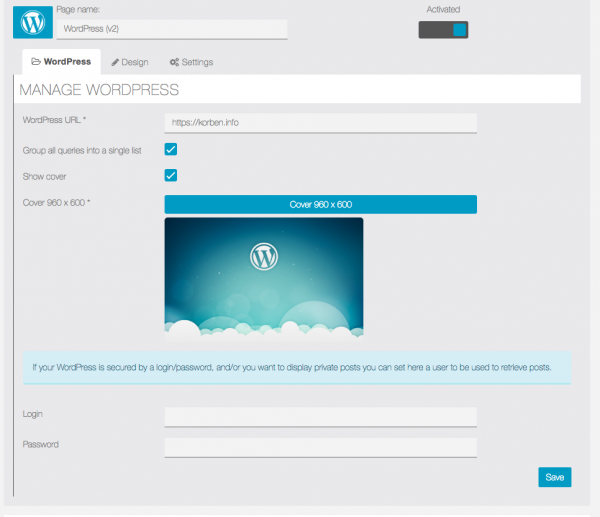
Task: Click the WordPress URL input field
Action: click(320, 123)
